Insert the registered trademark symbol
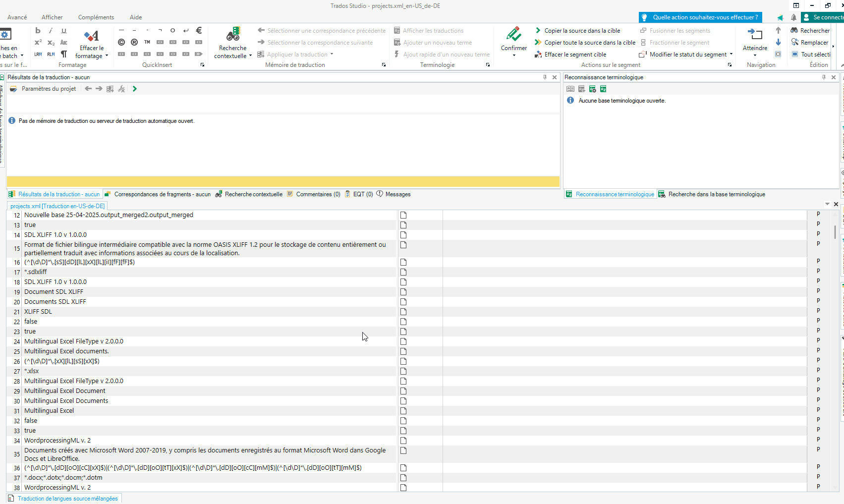This screenshot has width=844, height=504. click(134, 42)
